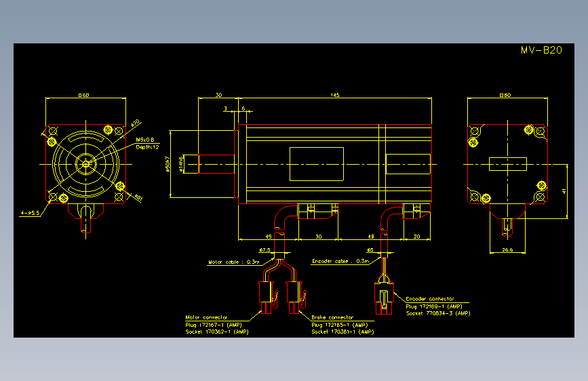Image resolution: width=588 pixels, height=381 pixels.
Task: Click 'Socket 770834-3 (AMP)' text
Action: [438, 313]
